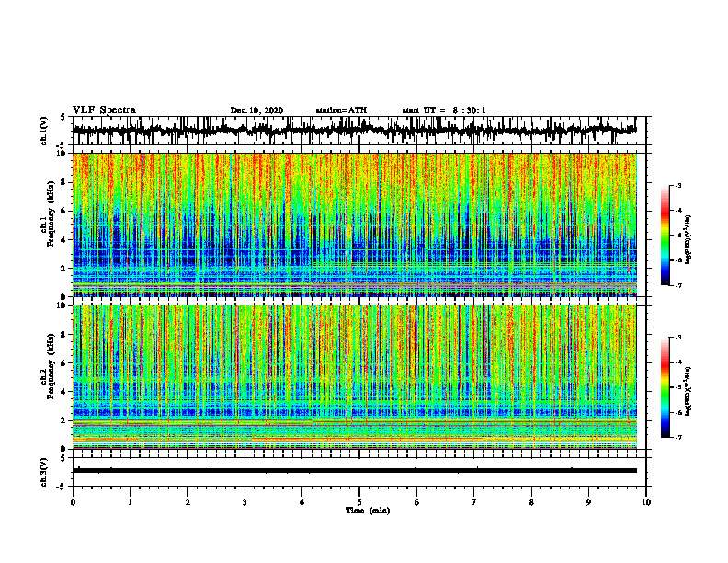Click tick label "10" on time axis
Screen dimensions: 728x563
[x=646, y=502]
